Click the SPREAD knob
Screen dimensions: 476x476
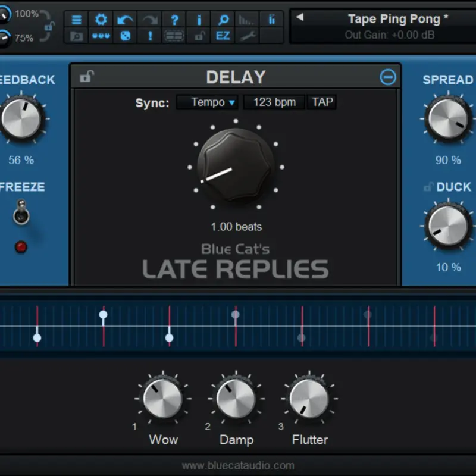pyautogui.click(x=448, y=118)
